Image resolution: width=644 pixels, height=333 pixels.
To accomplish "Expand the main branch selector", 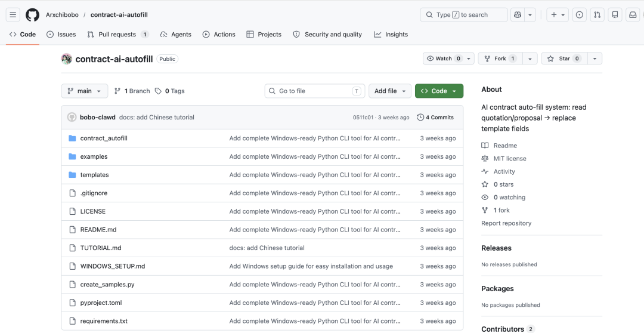I will (85, 91).
